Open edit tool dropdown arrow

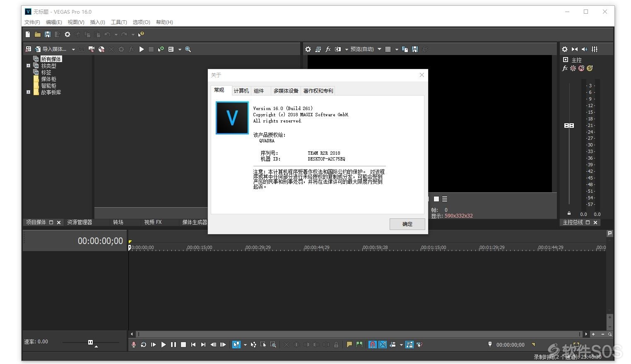(x=245, y=345)
